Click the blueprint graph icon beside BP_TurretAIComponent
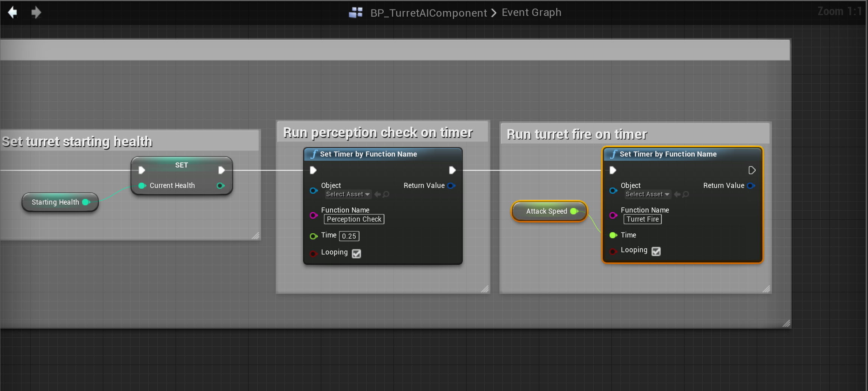 (x=355, y=12)
